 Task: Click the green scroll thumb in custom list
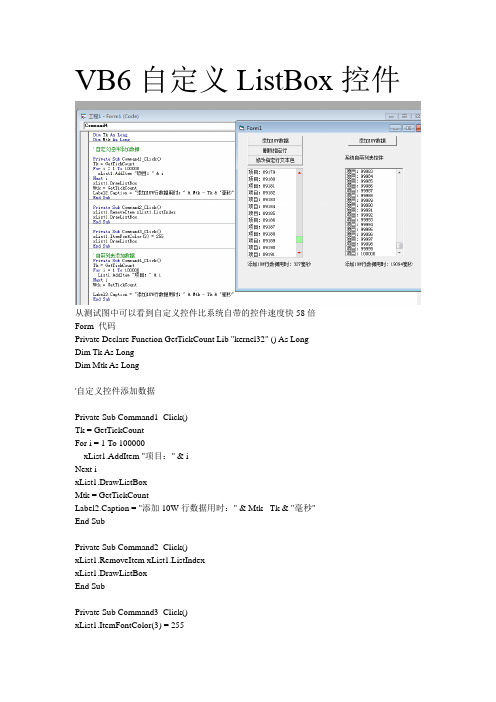pos(299,240)
